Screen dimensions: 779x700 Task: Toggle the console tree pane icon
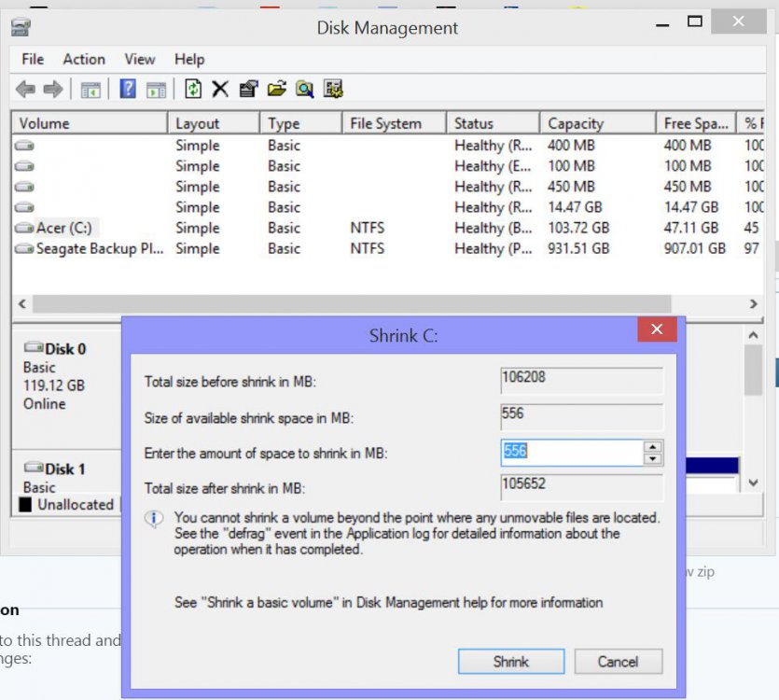point(90,90)
